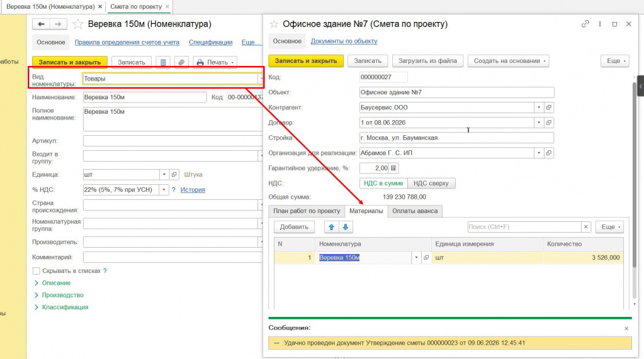This screenshot has height=359, width=644.
Task: Click the Стройка address field
Action: point(456,138)
